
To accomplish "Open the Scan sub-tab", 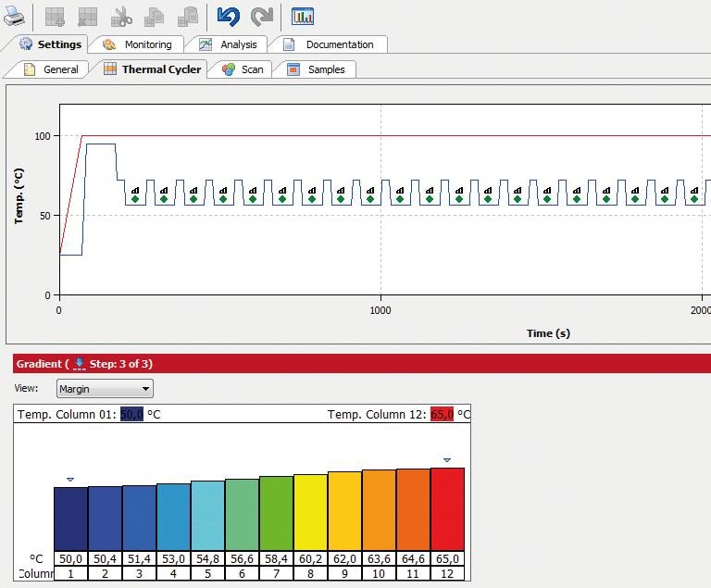I will point(243,69).
